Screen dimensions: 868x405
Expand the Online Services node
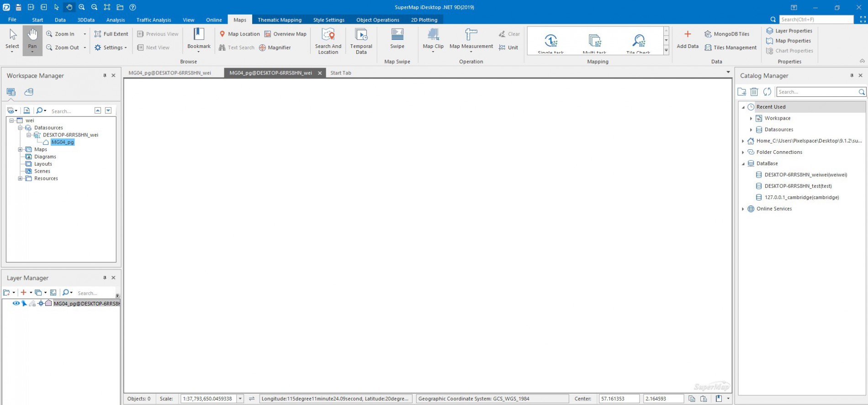click(x=743, y=209)
